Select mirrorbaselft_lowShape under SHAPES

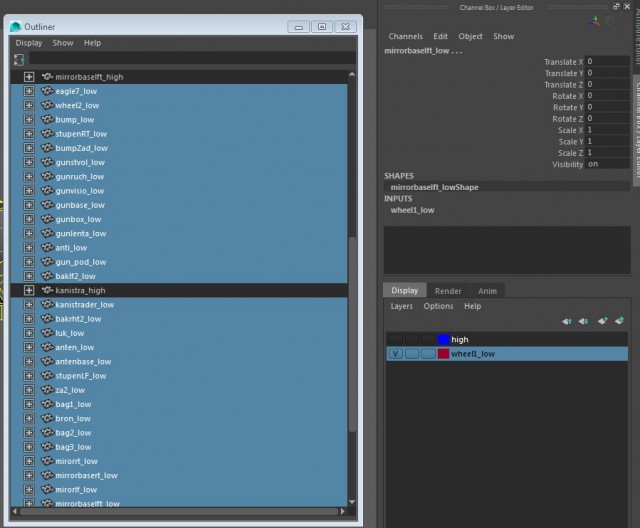pyautogui.click(x=436, y=187)
